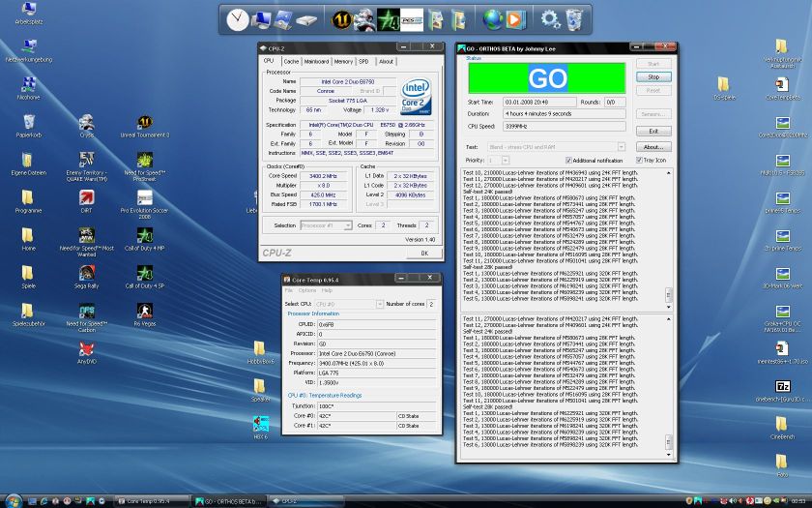Open the clock icon in the top dock
Viewport: 812px width, 508px height.
click(238, 19)
